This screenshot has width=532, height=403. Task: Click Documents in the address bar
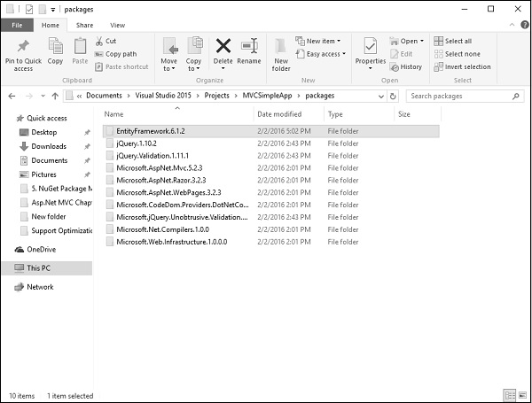104,96
